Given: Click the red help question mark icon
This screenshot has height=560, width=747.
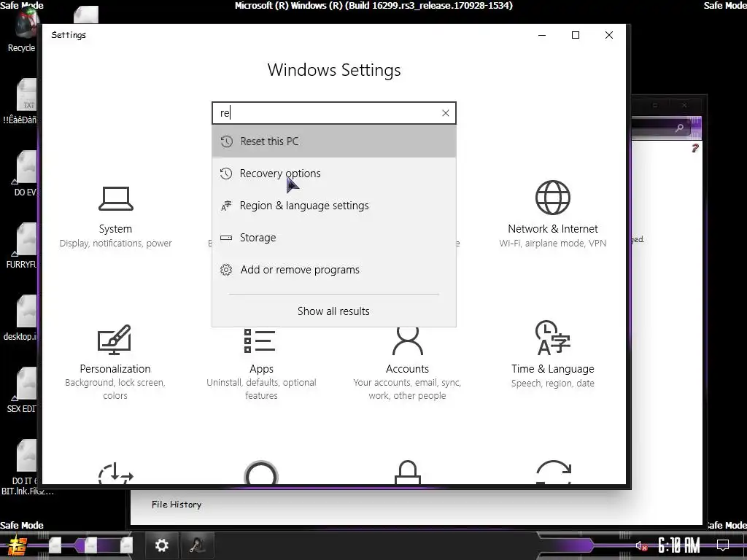Looking at the screenshot, I should click(x=695, y=148).
